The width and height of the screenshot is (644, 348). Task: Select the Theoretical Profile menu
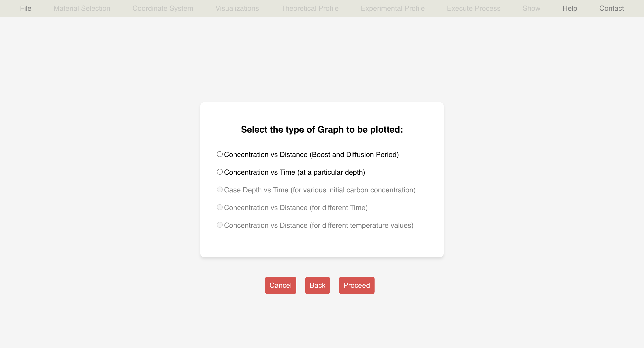pyautogui.click(x=310, y=8)
